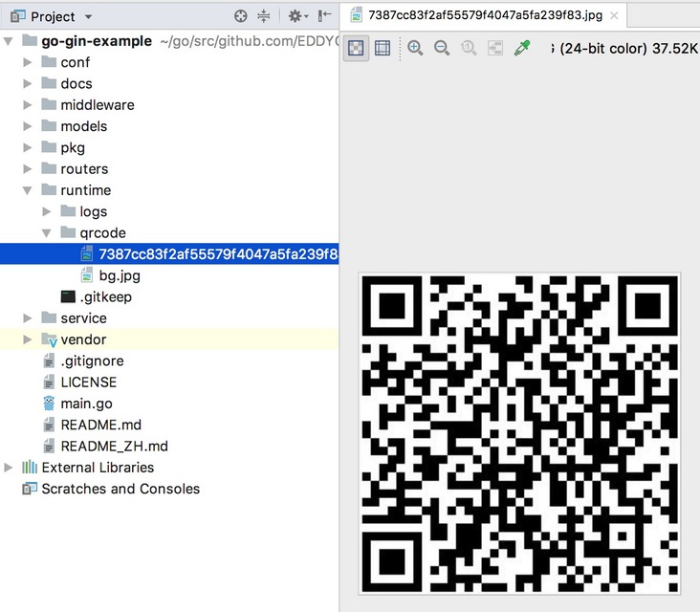
Task: Expand the vendor folder
Action: tap(27, 339)
